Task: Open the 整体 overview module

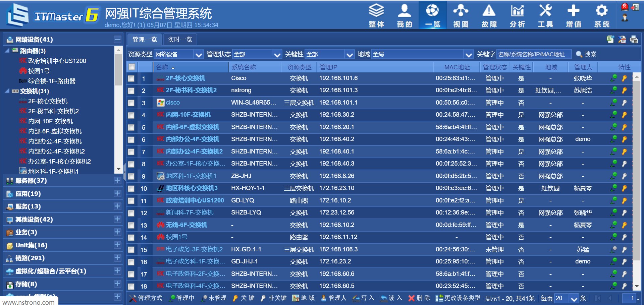Action: tap(376, 15)
